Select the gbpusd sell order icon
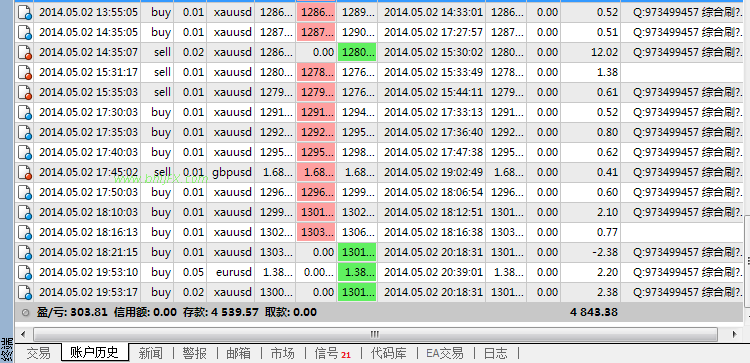The image size is (750, 363). [x=24, y=172]
